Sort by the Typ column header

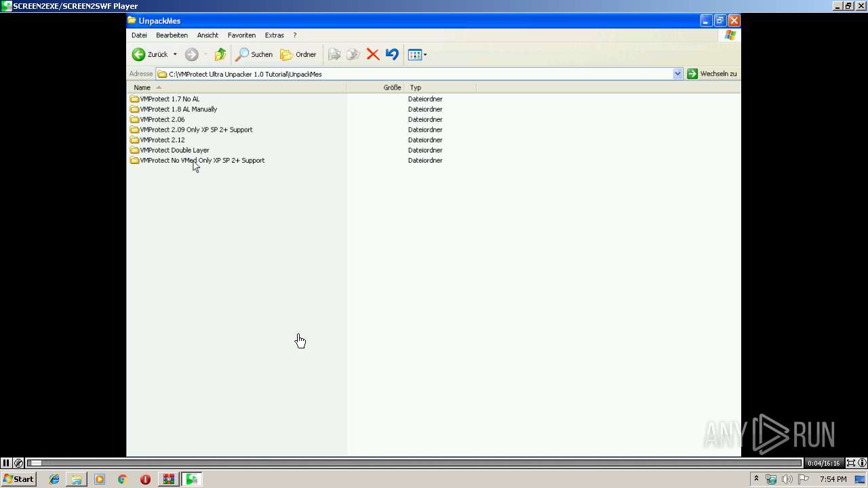click(441, 87)
